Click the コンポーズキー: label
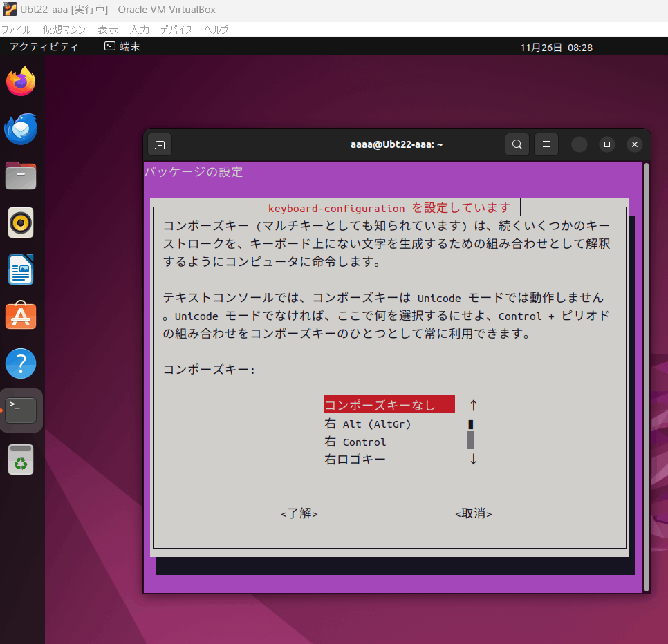Viewport: 668px width, 644px height. click(x=209, y=369)
